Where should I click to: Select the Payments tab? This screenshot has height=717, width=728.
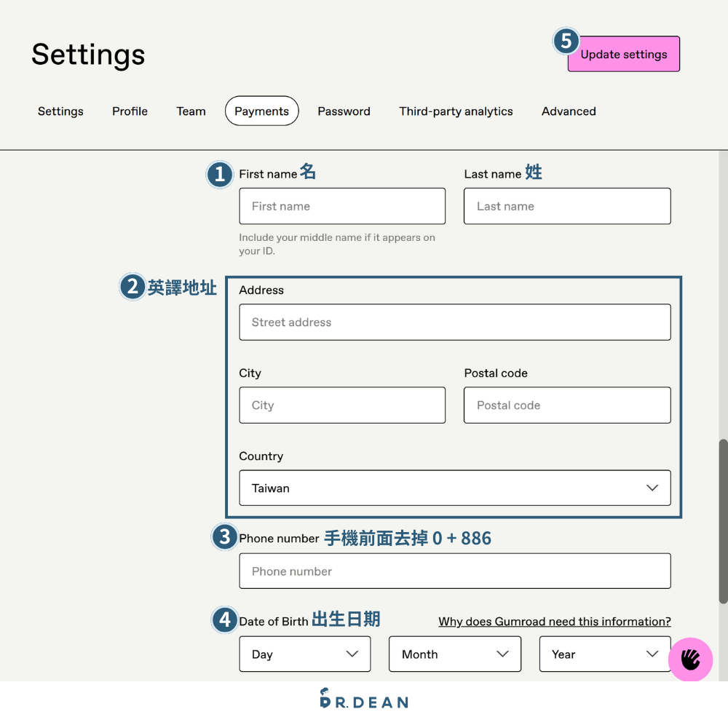tap(261, 111)
